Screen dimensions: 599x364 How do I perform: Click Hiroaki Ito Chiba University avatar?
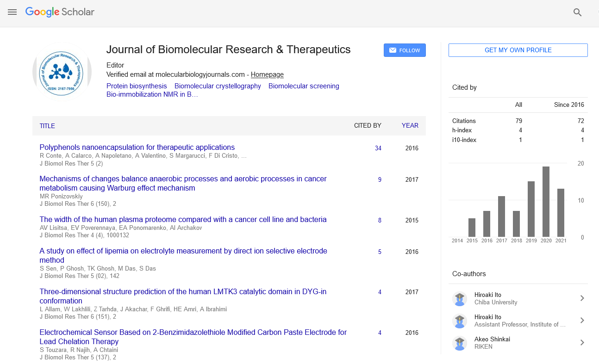(459, 299)
